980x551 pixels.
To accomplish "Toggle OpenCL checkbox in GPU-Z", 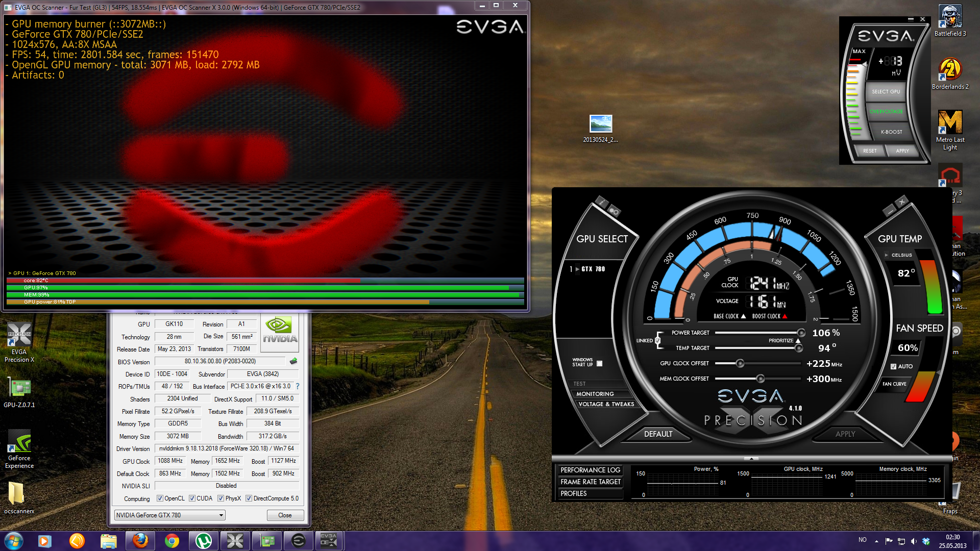I will coord(160,498).
